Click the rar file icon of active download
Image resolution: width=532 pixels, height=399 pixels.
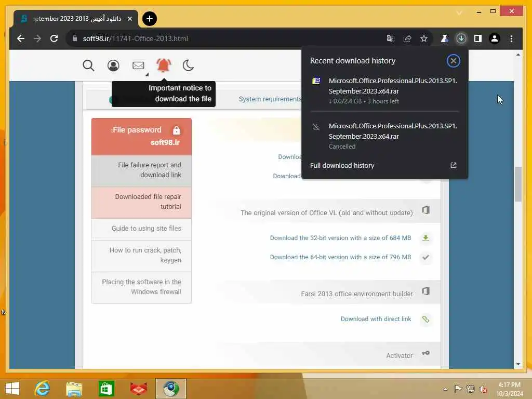pos(316,81)
